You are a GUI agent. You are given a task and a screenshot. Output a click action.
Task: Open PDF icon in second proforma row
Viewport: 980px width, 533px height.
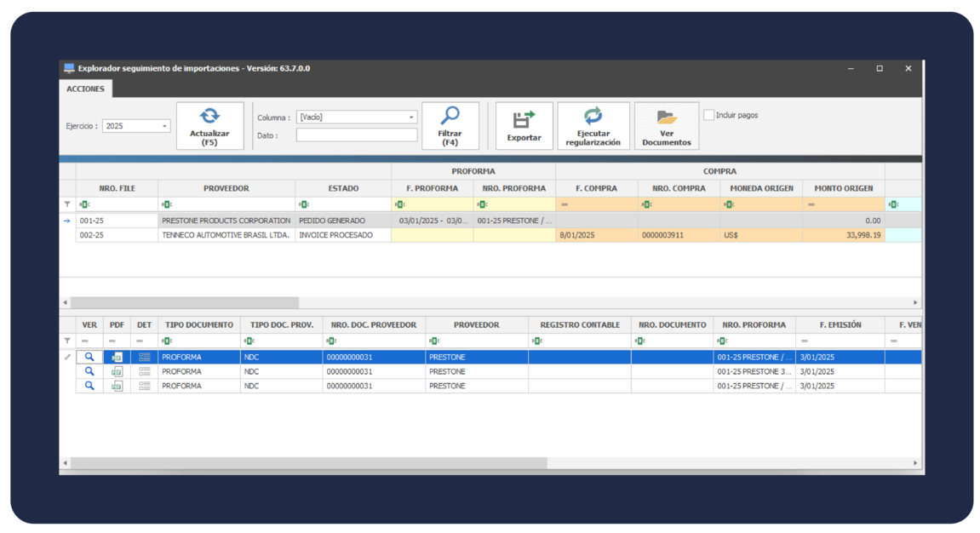tap(117, 372)
